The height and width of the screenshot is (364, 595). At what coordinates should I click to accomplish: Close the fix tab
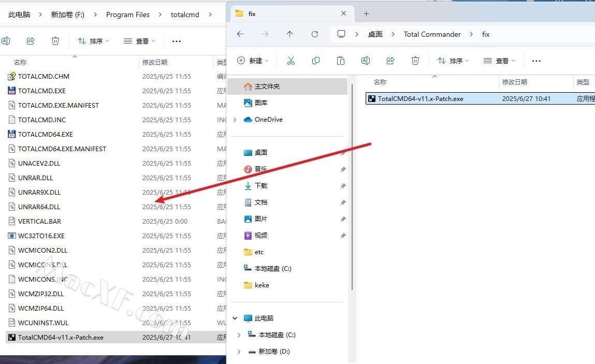(x=343, y=13)
